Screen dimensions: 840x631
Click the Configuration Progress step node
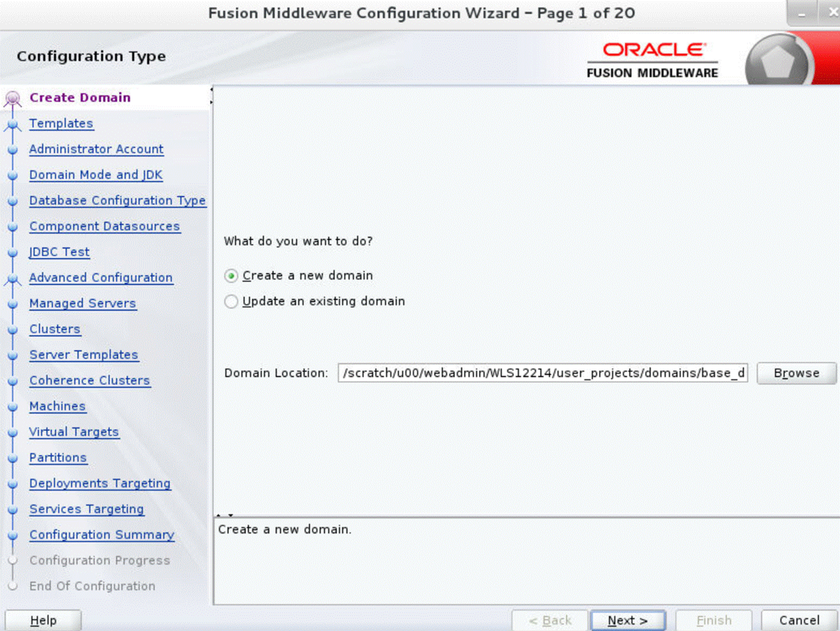click(13, 561)
